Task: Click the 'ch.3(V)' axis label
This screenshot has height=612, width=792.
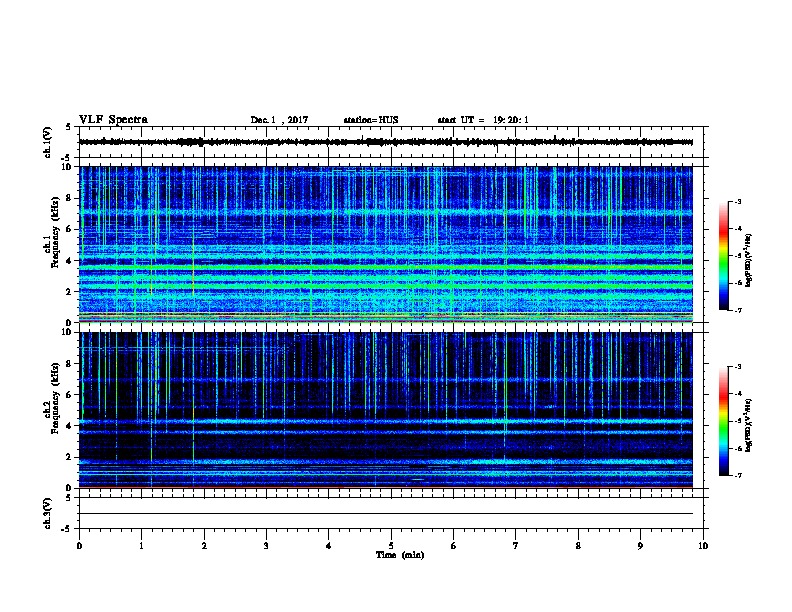Action: click(48, 513)
